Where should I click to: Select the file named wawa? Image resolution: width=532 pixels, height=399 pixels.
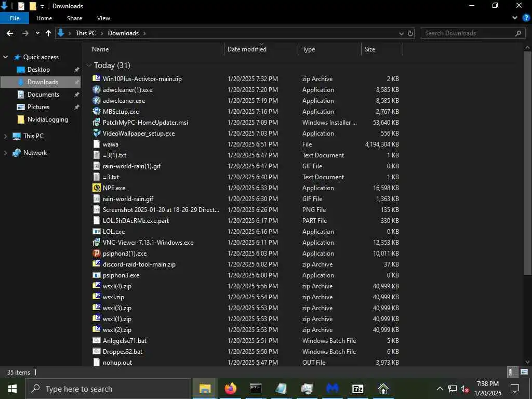[111, 144]
